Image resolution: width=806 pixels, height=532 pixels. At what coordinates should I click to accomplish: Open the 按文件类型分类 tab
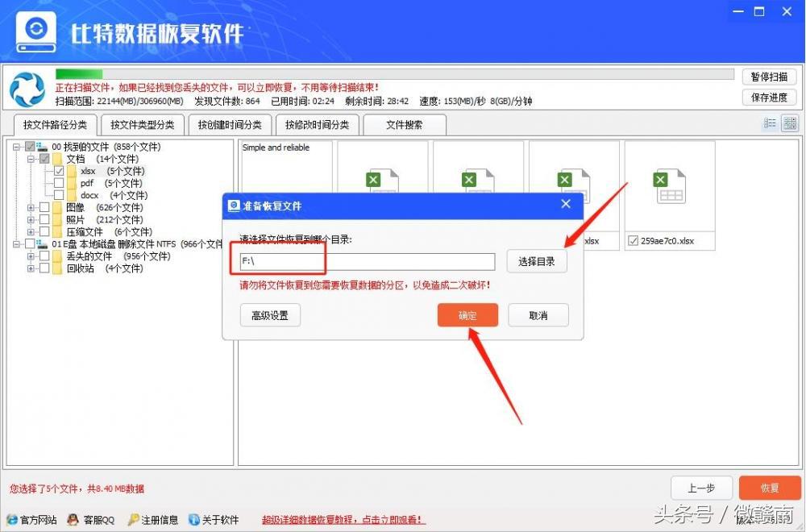click(x=143, y=125)
